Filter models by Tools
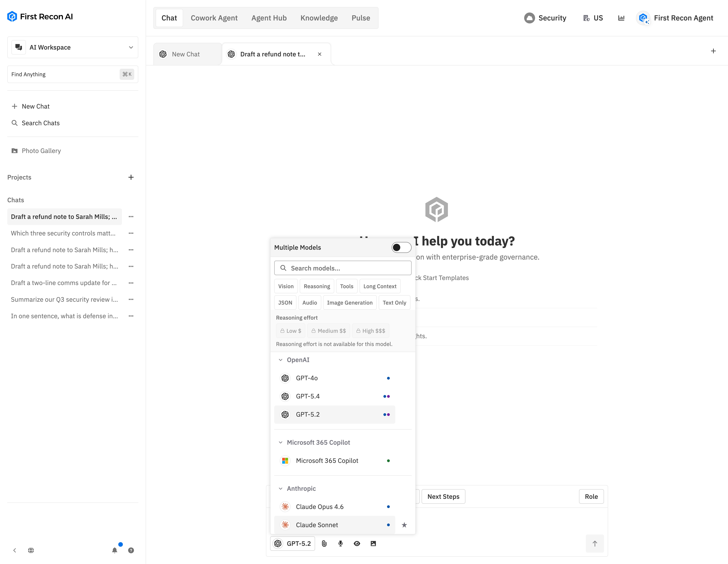 point(347,286)
